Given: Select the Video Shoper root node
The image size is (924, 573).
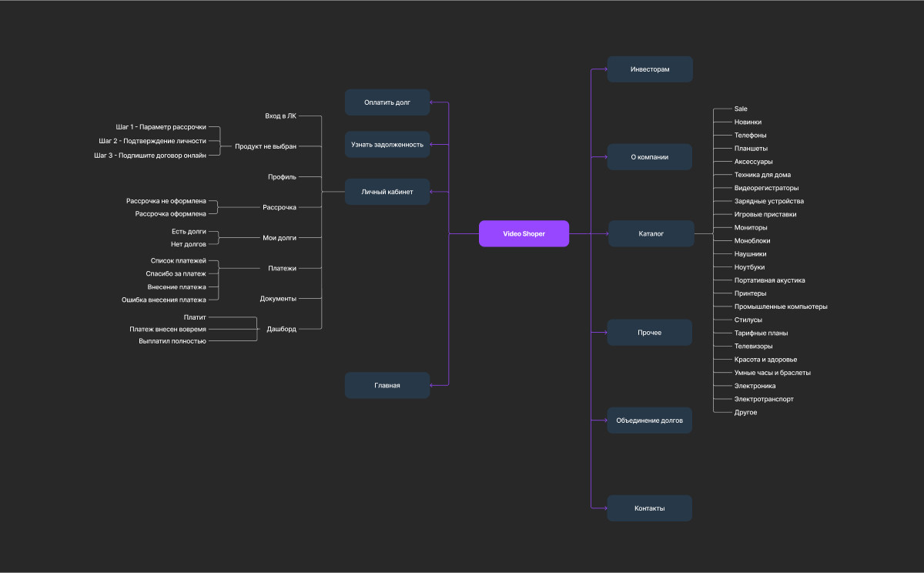Looking at the screenshot, I should point(524,233).
